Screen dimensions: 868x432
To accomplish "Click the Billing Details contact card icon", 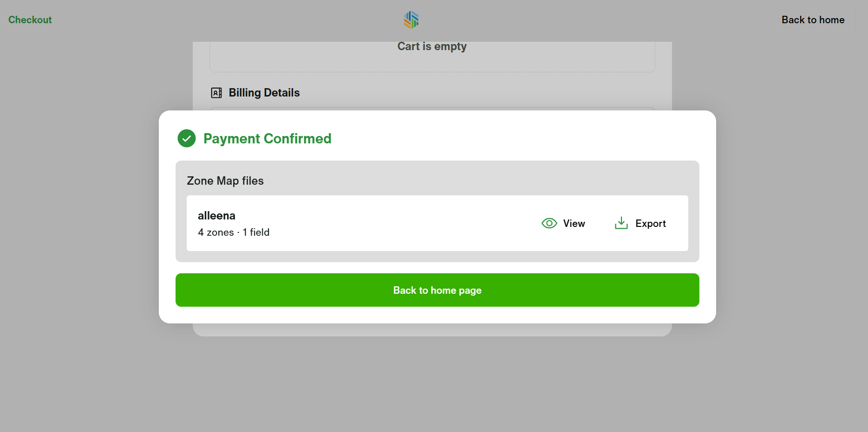I will pos(216,93).
